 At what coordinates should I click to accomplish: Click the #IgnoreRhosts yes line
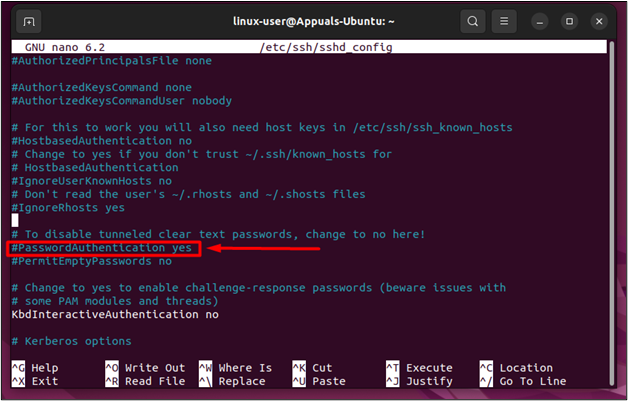click(68, 208)
